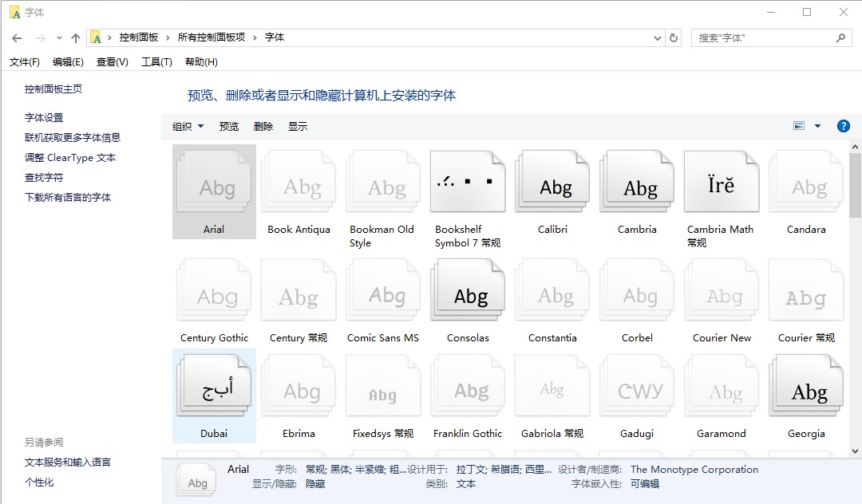Click the refresh button in address bar
Screen dimensions: 862x504
coord(674,38)
